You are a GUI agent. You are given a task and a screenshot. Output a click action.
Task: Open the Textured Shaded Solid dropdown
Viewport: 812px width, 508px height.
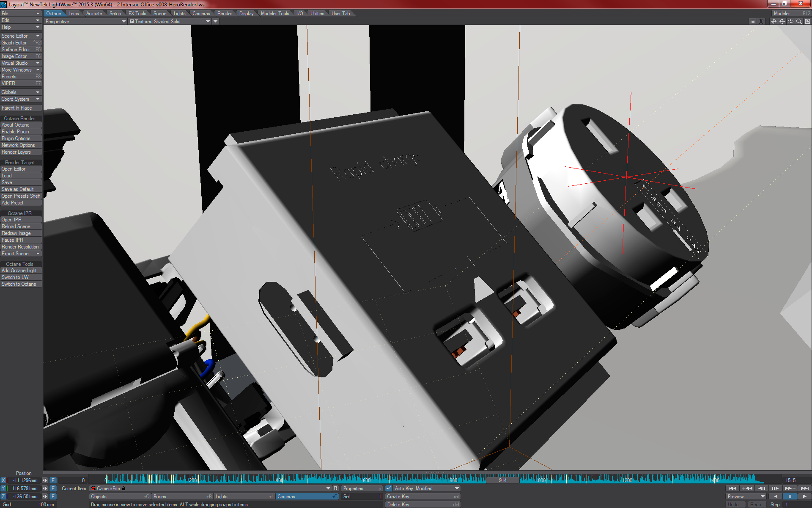pos(169,22)
